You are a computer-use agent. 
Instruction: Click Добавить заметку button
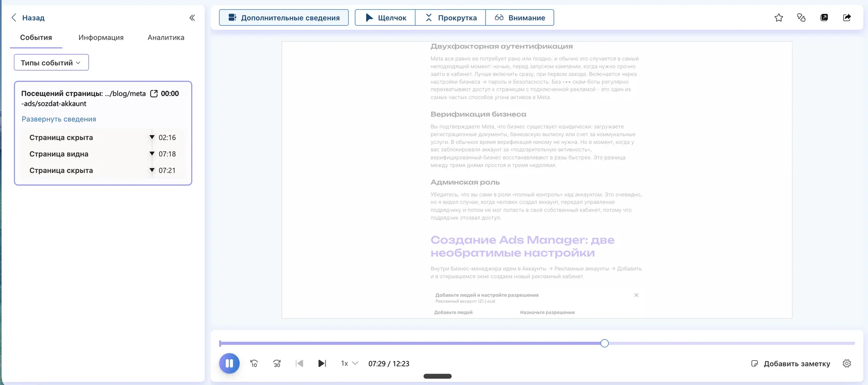(791, 363)
